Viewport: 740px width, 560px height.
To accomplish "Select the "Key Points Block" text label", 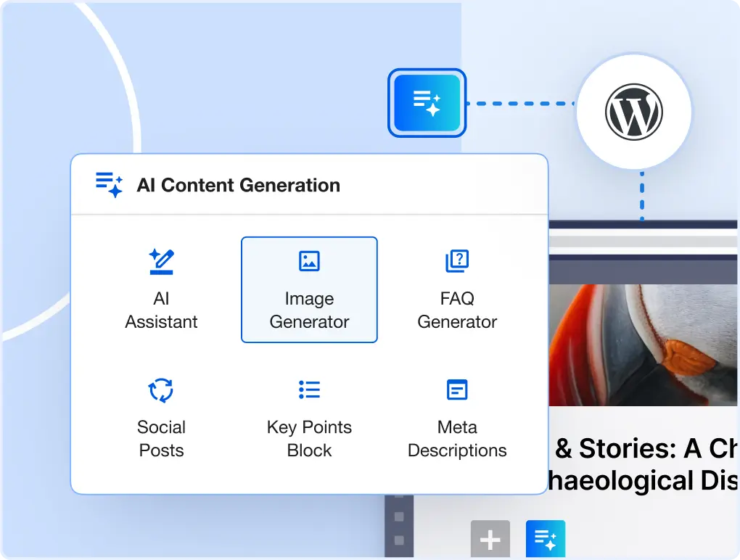I will point(309,439).
